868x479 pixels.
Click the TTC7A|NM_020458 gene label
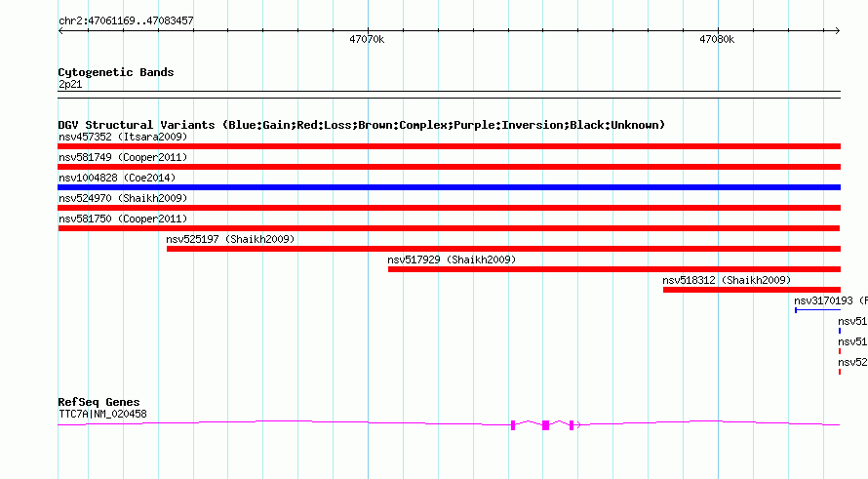click(x=102, y=414)
